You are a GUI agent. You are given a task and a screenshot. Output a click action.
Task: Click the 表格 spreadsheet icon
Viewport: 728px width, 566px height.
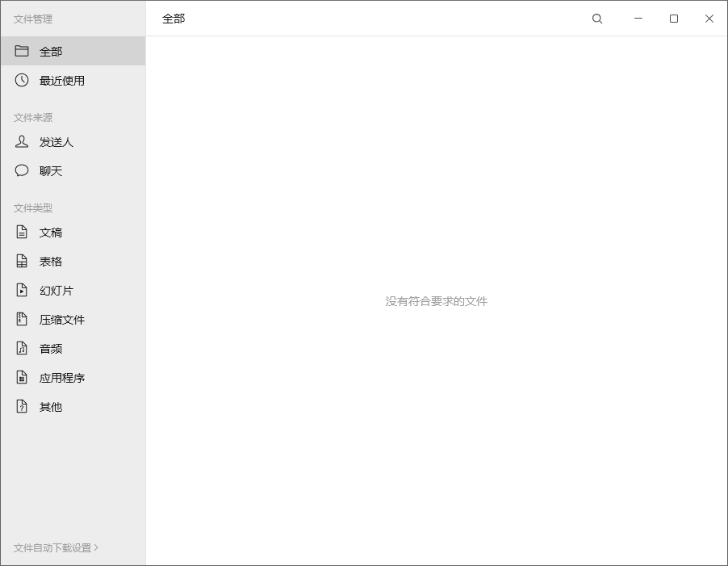pos(21,261)
